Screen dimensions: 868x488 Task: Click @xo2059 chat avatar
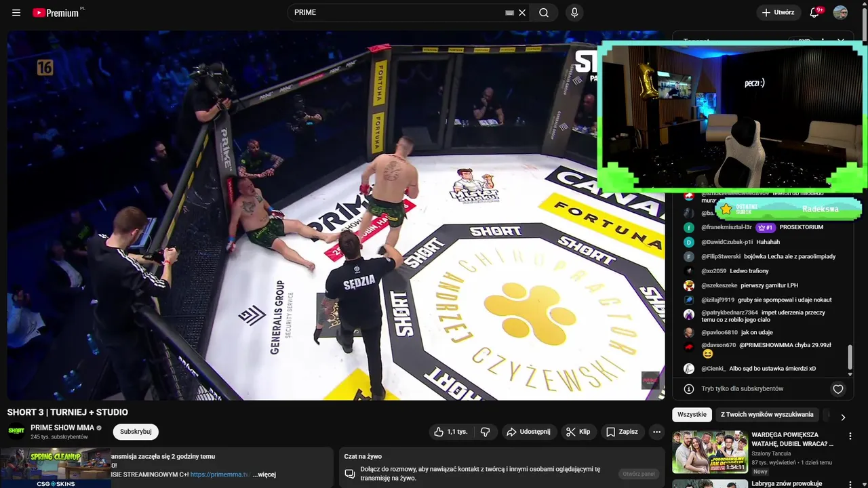689,271
